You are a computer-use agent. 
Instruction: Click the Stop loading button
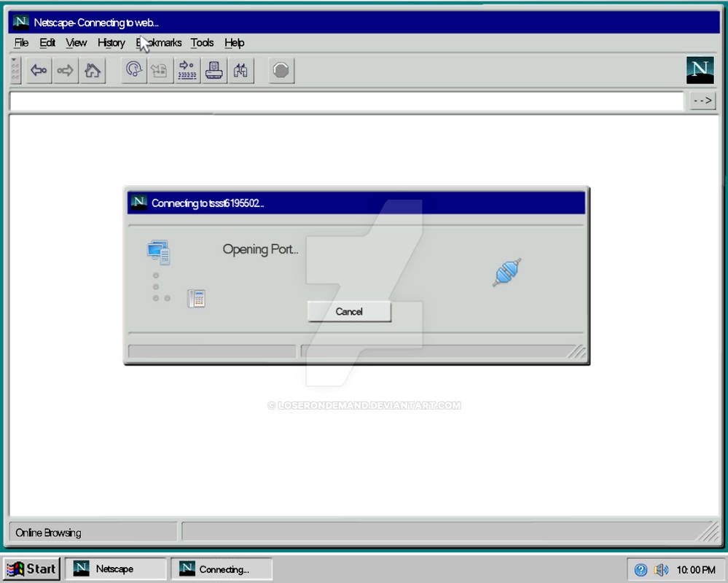(281, 71)
